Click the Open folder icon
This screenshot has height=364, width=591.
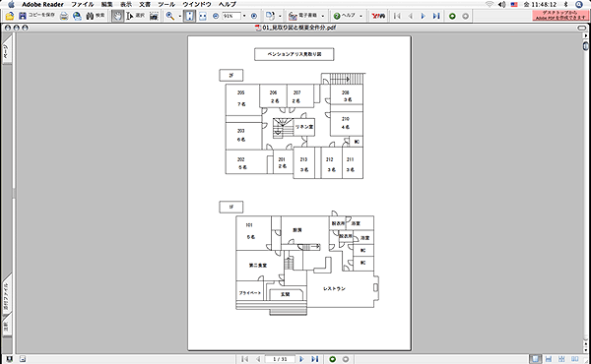(x=10, y=16)
